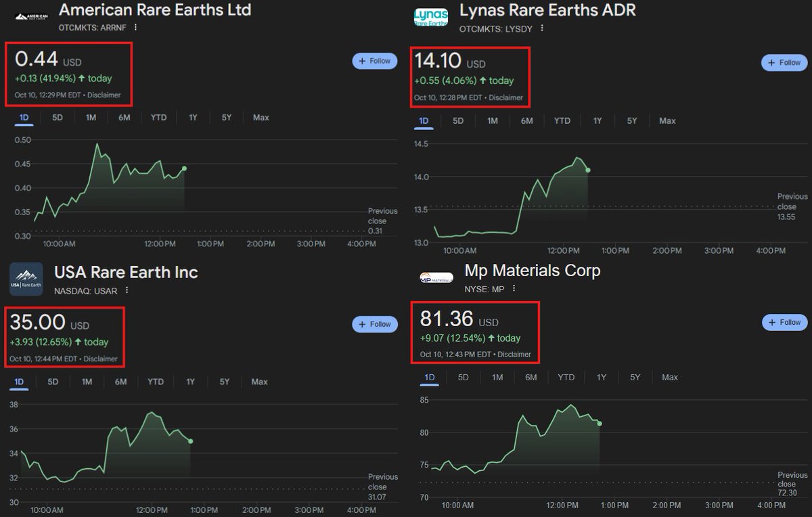Select Max tab on Mp Materials chart
The image size is (812, 517).
pyautogui.click(x=670, y=378)
